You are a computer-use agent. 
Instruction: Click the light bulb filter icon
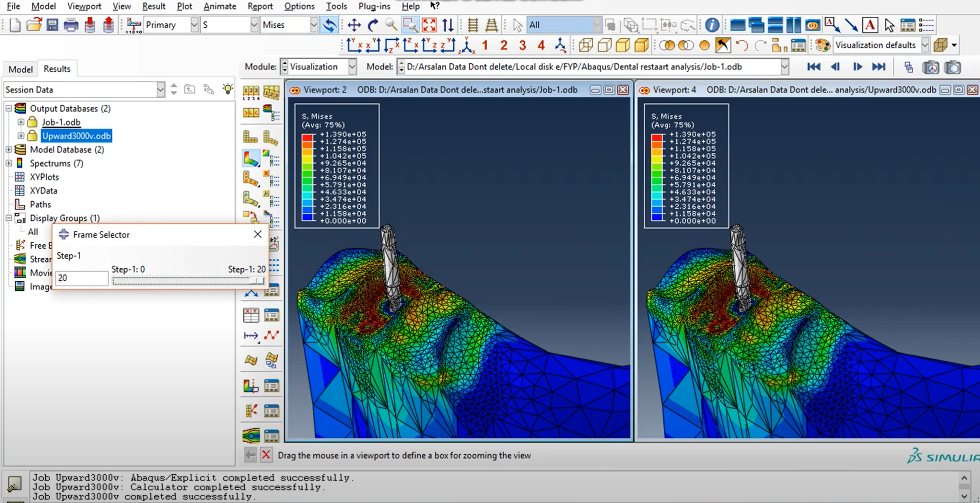[x=228, y=89]
